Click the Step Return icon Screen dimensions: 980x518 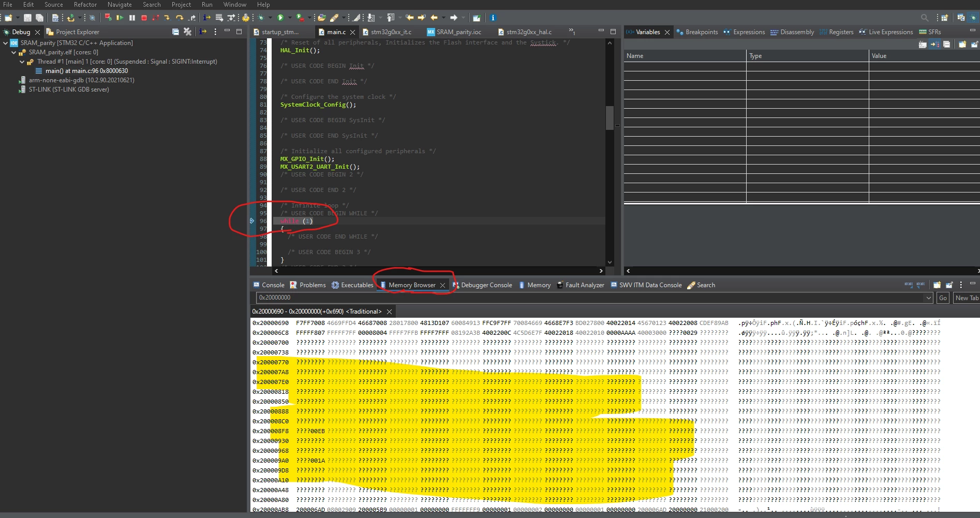192,18
